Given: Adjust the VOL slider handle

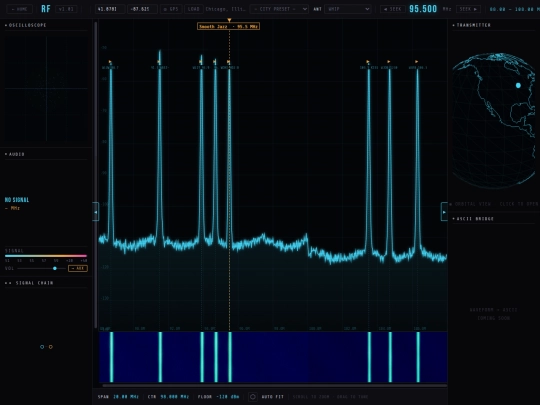Looking at the screenshot, I should pos(55,268).
